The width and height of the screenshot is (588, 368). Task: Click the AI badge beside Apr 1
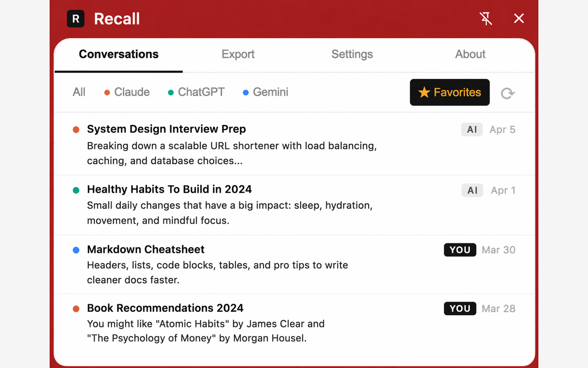coord(472,190)
